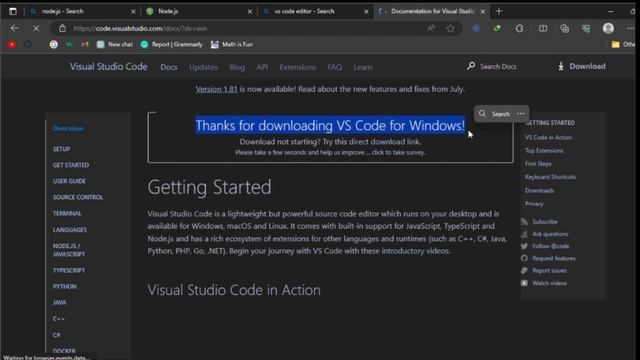Screen dimensions: 640x360
Task: Click the Visual Studio Code logo text
Action: 109,67
